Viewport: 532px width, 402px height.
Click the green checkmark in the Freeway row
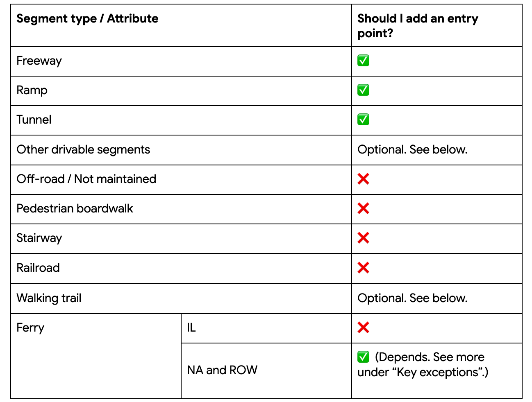pyautogui.click(x=363, y=61)
